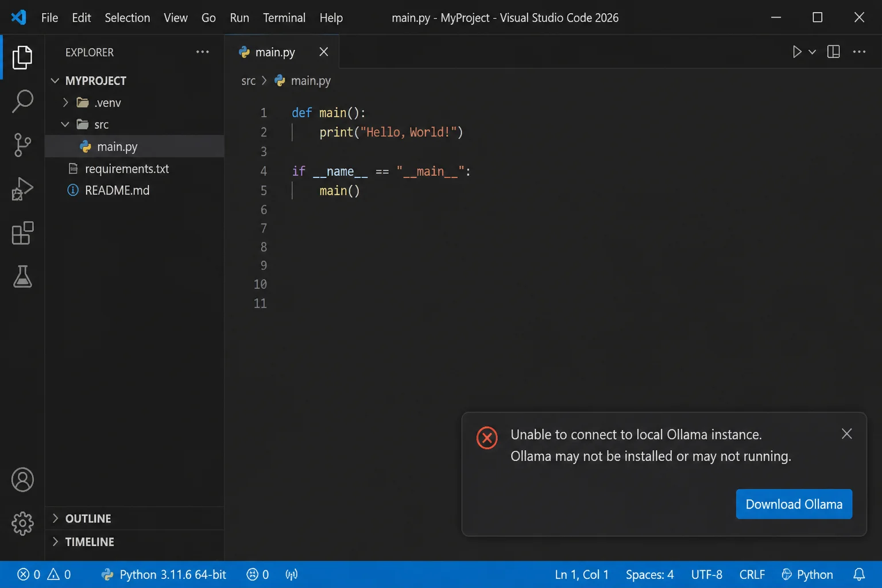Open the View menu
This screenshot has height=588, width=882.
(x=175, y=17)
